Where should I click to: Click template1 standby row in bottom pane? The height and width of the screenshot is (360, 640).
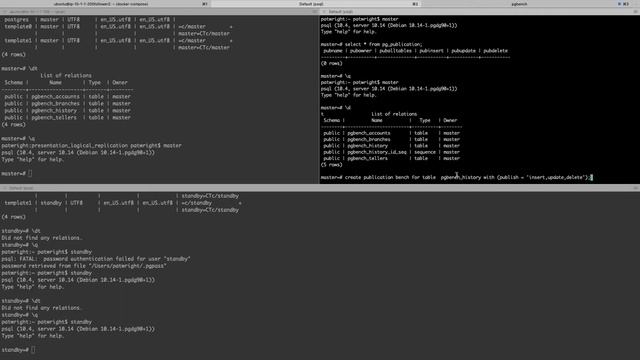point(122,203)
